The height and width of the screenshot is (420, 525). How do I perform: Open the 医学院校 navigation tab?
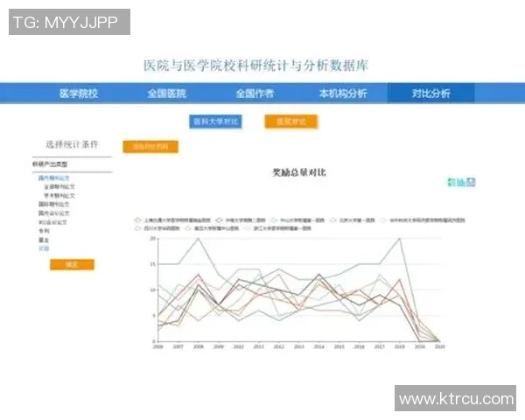point(79,94)
